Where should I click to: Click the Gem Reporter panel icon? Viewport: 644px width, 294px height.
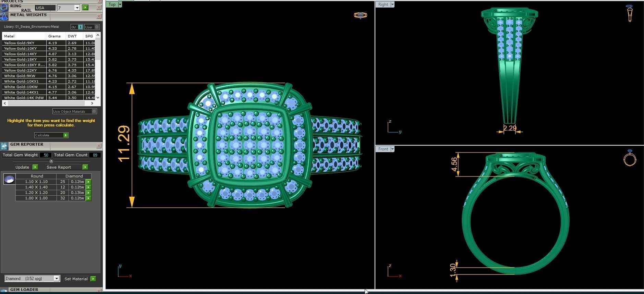click(4, 146)
